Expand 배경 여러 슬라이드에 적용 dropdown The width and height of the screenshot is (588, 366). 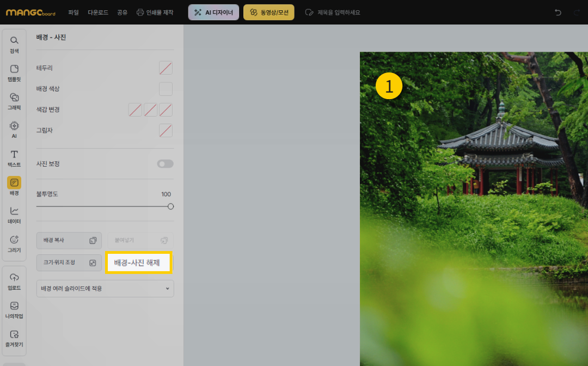105,289
